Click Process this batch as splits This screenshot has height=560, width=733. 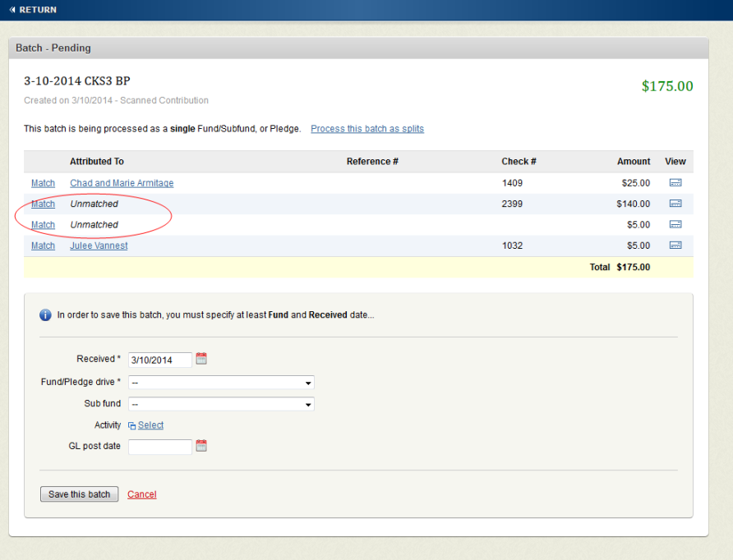[x=367, y=128]
